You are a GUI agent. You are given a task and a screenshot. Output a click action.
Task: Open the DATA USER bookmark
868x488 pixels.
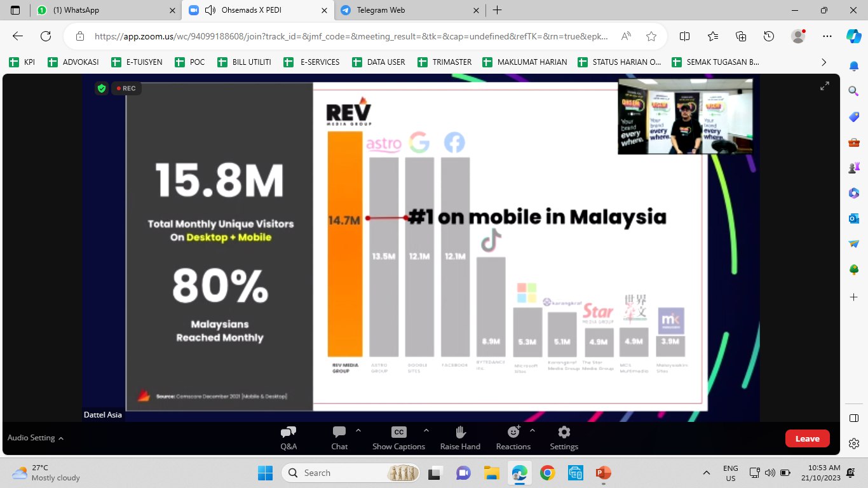tap(378, 62)
